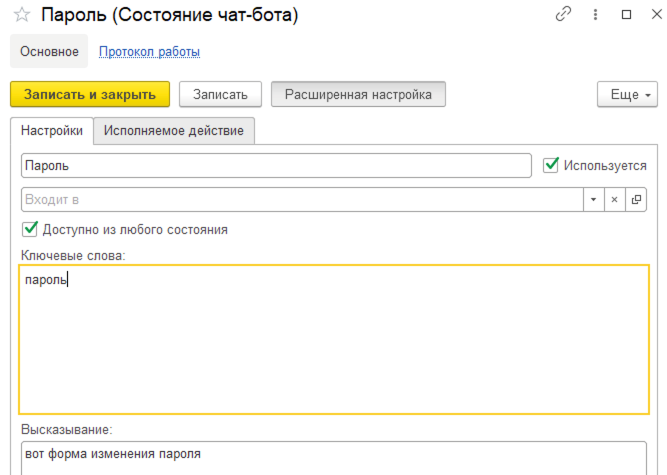
Task: Go to the Основное section
Action: 49,51
